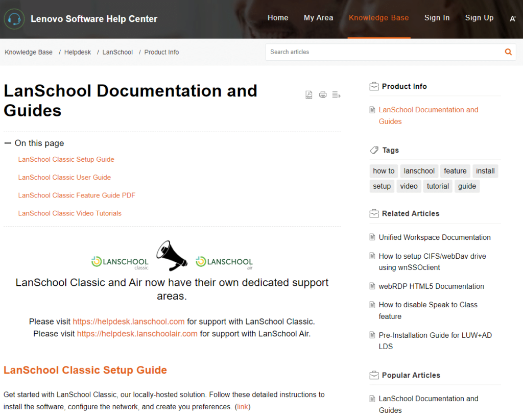
Task: Select the 'feature' tag
Action: click(455, 171)
